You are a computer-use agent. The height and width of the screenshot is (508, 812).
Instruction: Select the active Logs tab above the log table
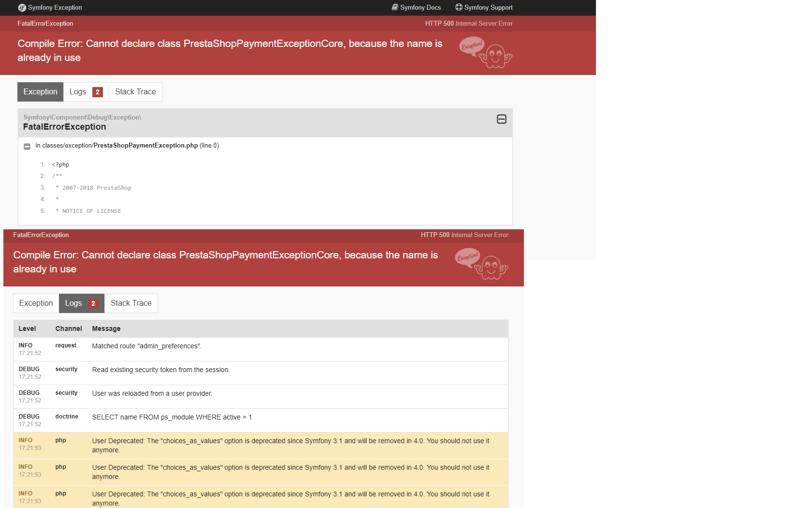pyautogui.click(x=82, y=303)
